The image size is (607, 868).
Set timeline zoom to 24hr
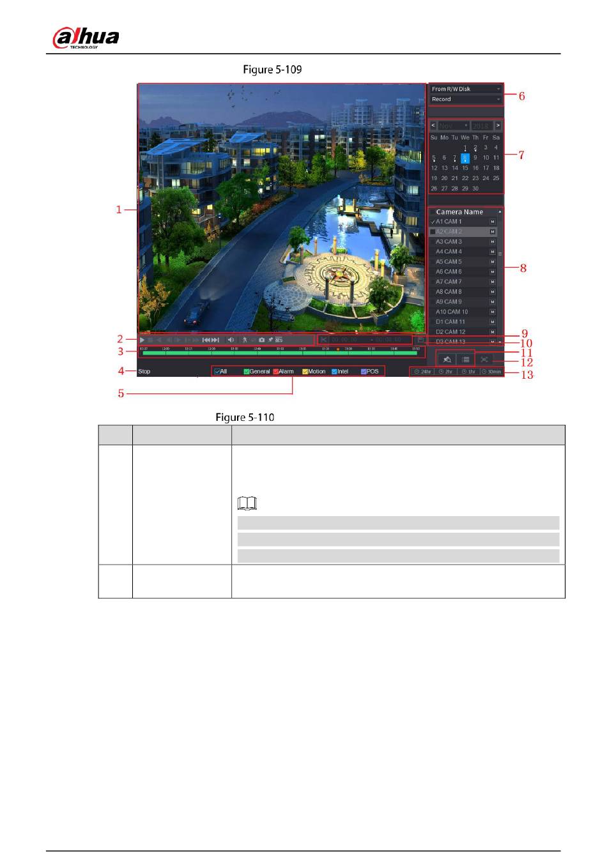coord(423,372)
